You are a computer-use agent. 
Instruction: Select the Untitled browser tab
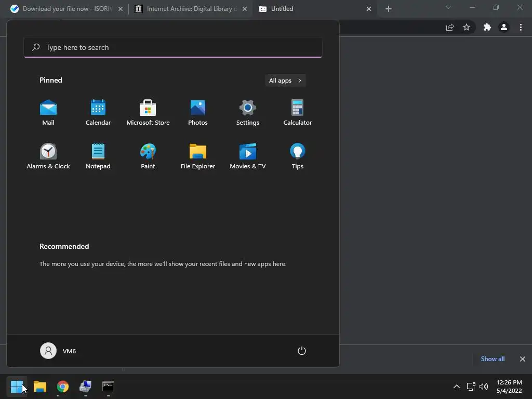(x=314, y=9)
